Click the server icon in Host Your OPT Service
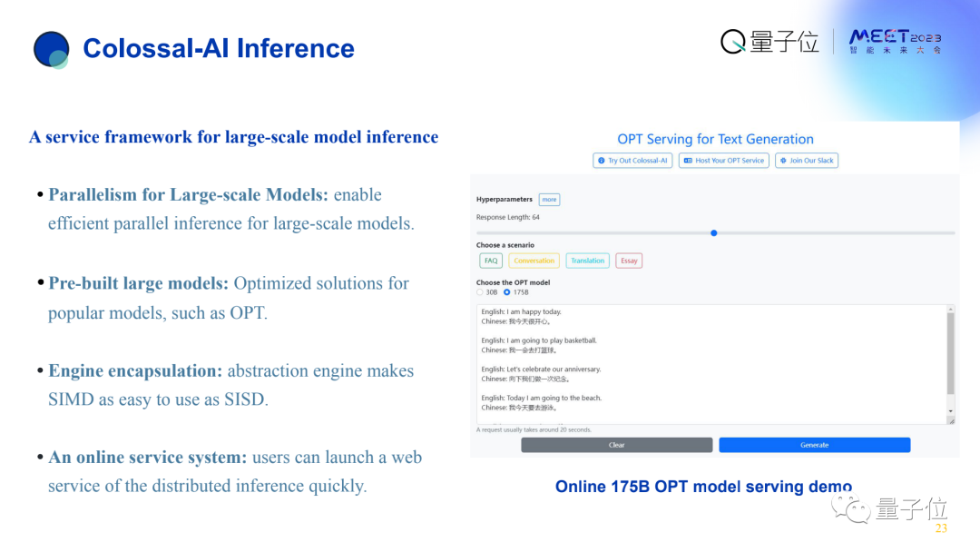 tap(688, 161)
